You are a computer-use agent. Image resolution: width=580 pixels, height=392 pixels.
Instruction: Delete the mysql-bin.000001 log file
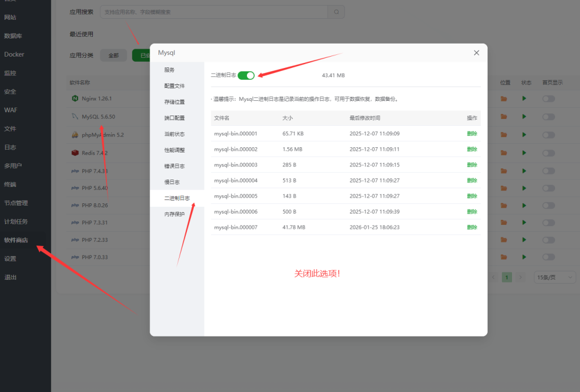(472, 134)
